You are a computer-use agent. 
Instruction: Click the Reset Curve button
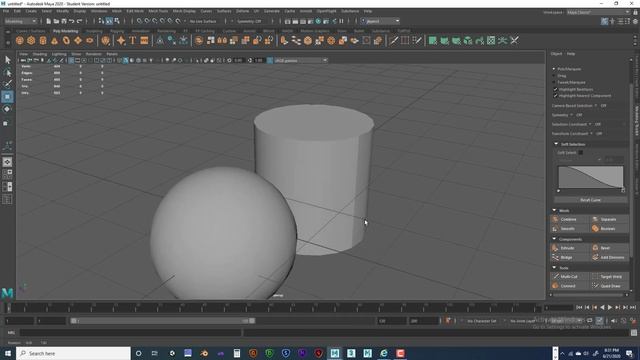coord(591,200)
